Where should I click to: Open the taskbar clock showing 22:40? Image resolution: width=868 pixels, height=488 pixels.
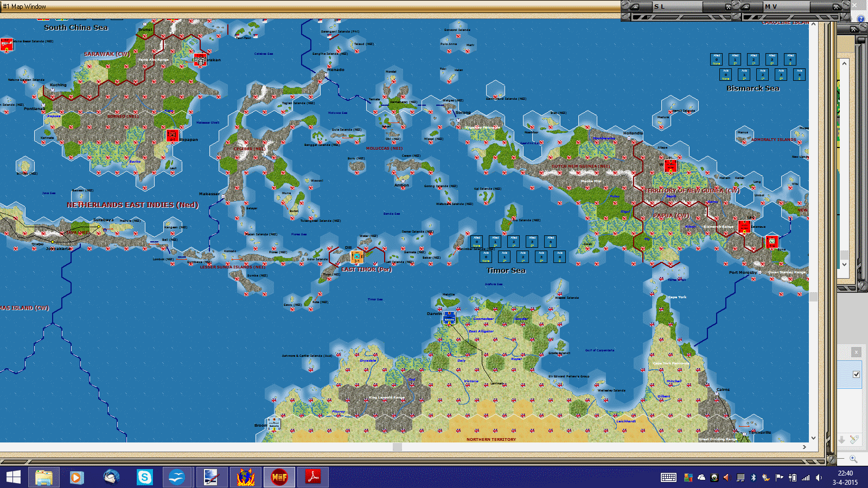tap(845, 477)
